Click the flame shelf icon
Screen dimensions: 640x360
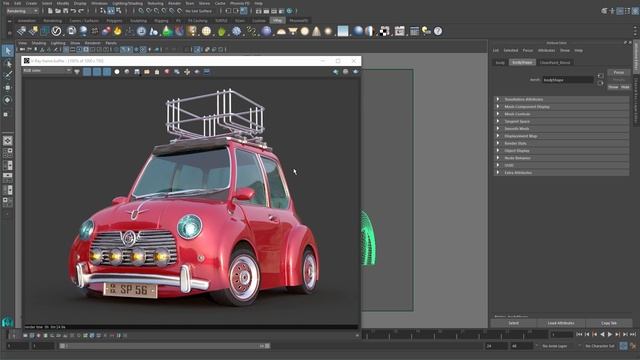118,31
